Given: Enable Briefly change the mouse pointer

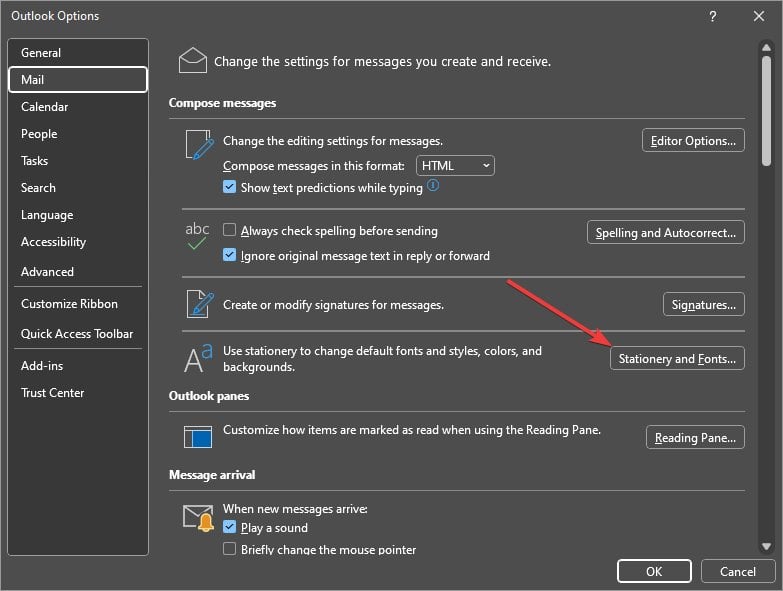Looking at the screenshot, I should (x=229, y=549).
